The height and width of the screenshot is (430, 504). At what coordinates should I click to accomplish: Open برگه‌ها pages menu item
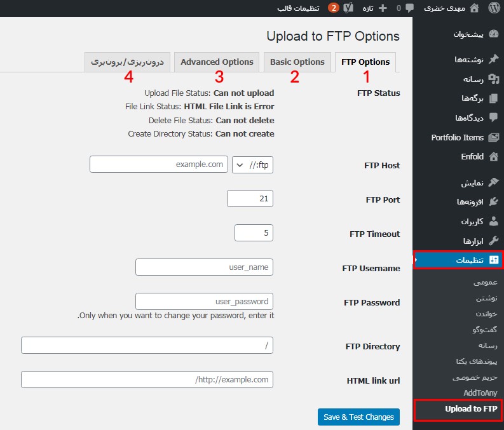[x=472, y=98]
